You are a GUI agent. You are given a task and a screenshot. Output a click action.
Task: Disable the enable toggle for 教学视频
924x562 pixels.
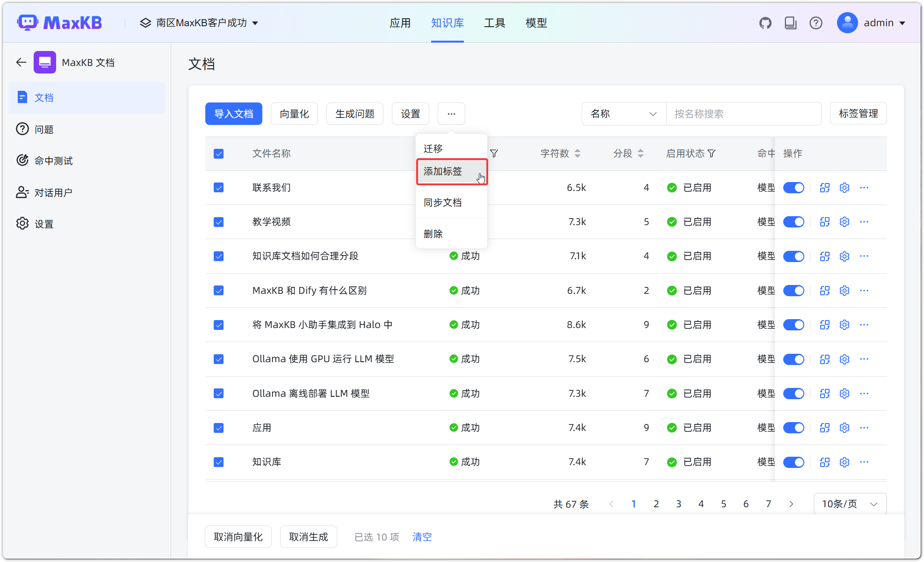(794, 222)
